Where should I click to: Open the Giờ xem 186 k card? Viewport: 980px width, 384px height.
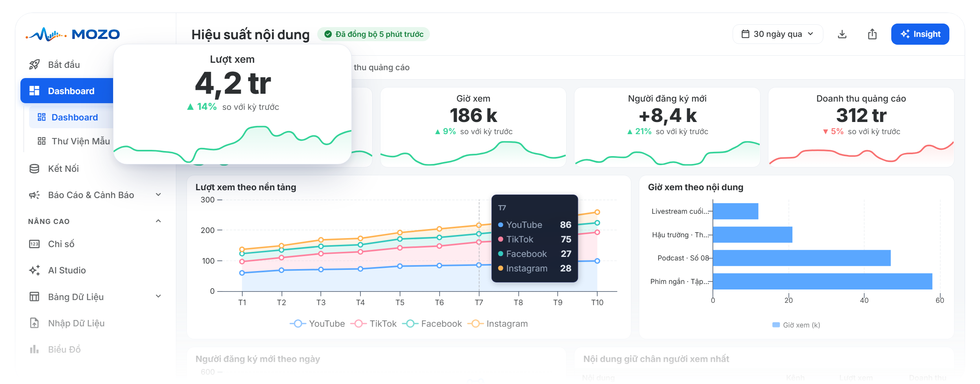click(473, 127)
